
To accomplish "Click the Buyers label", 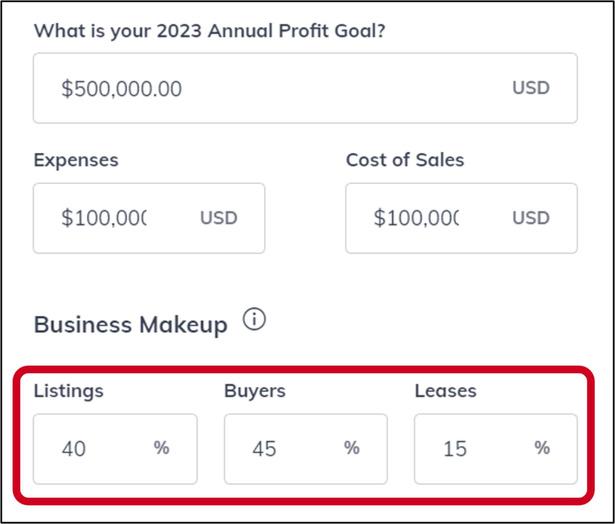I will (x=255, y=391).
